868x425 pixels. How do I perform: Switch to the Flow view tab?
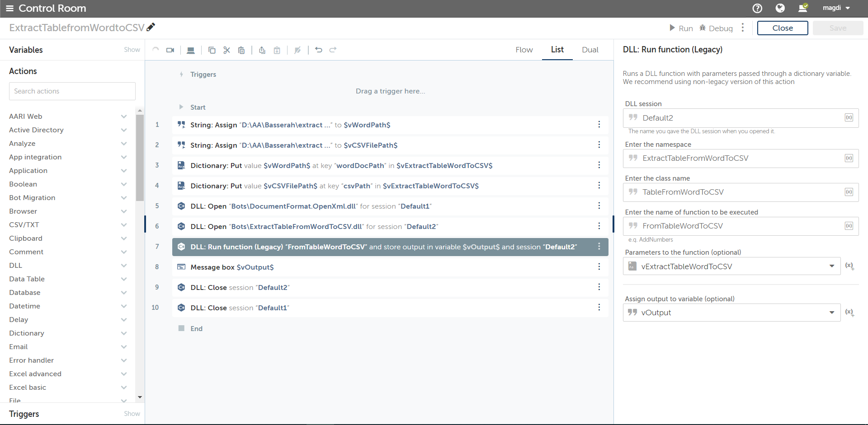tap(524, 50)
